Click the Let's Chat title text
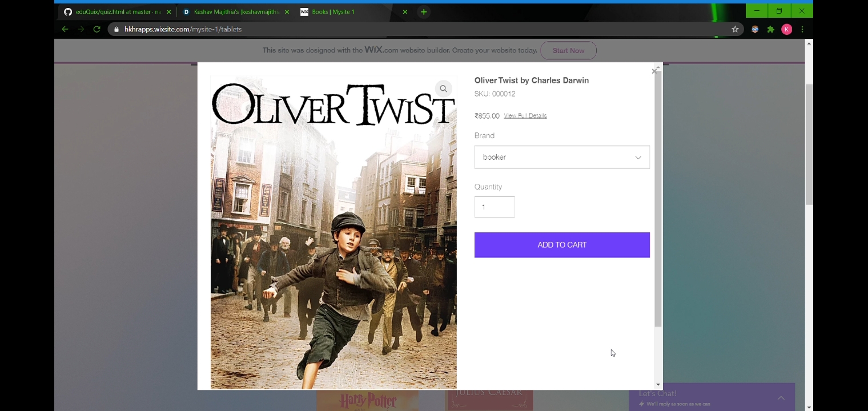The height and width of the screenshot is (411, 868). [657, 393]
